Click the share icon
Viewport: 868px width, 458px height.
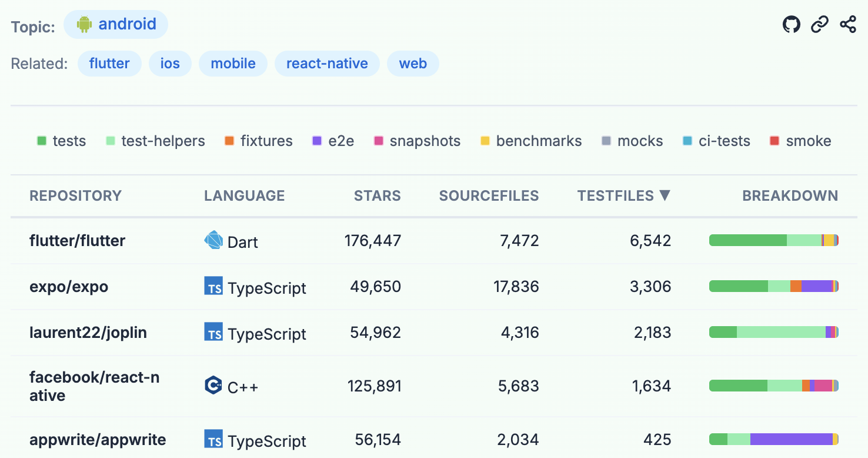848,25
